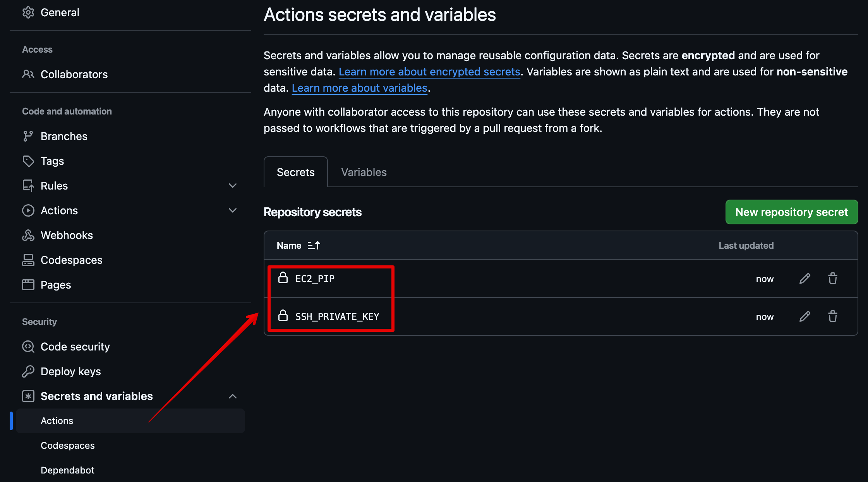
Task: Collapse Secrets and variables section chevron
Action: pyautogui.click(x=233, y=396)
